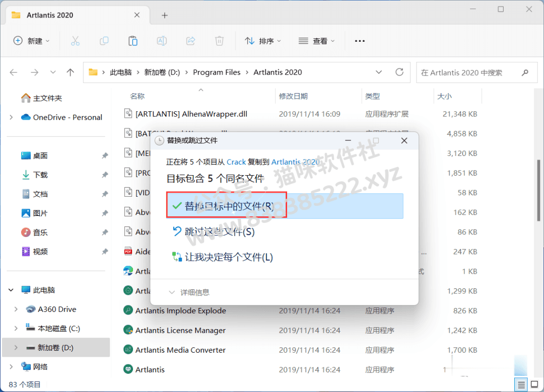This screenshot has width=544, height=392.
Task: Open Downloads quick access folder
Action: [x=34, y=175]
